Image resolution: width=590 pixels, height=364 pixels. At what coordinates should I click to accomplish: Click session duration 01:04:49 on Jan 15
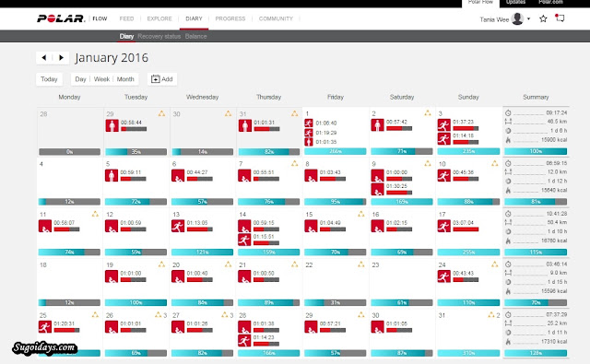pos(330,223)
